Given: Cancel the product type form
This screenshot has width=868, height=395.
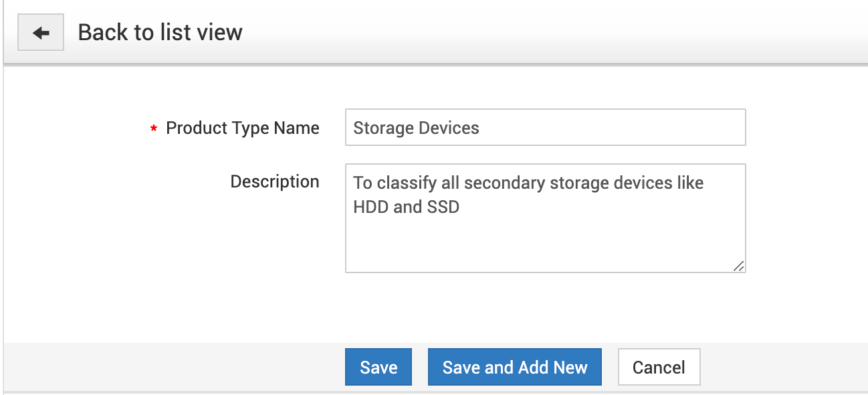Looking at the screenshot, I should (x=659, y=367).
